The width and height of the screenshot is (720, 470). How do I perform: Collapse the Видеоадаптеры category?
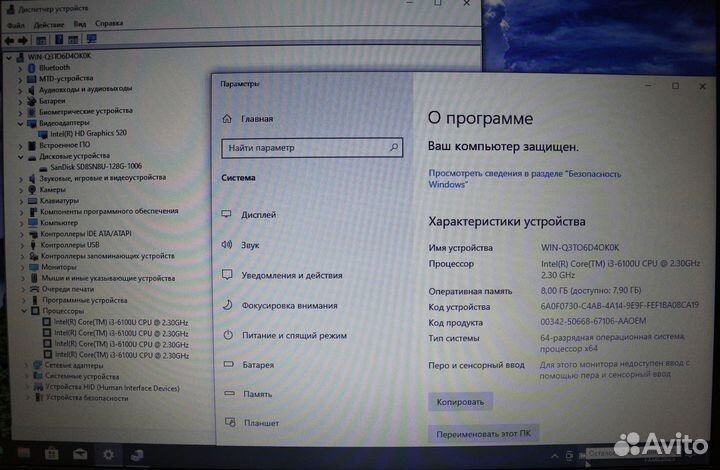pos(20,123)
